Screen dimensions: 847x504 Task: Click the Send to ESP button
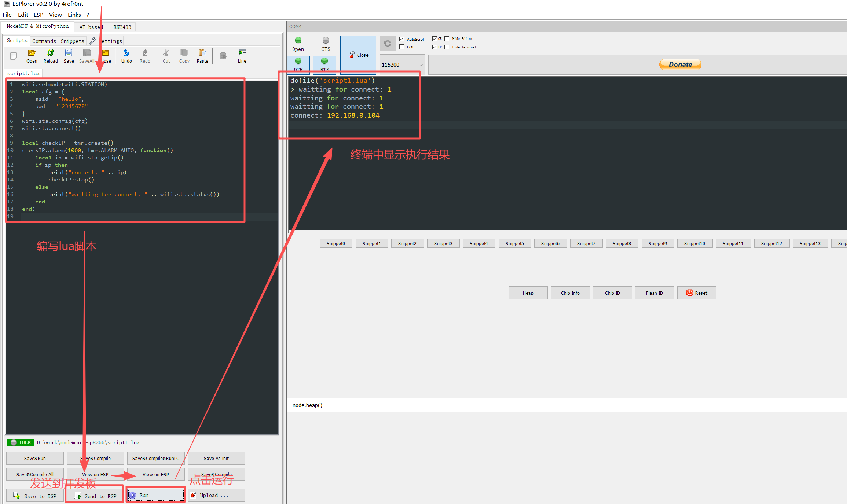click(95, 496)
